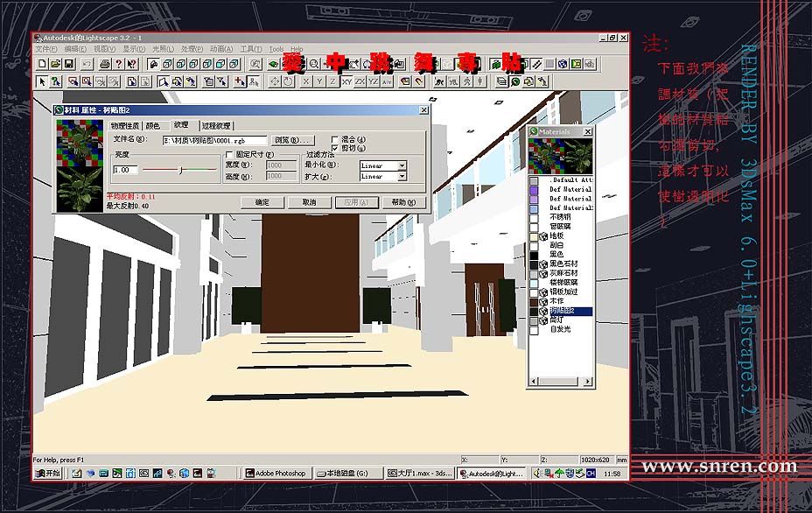The image size is (812, 513).
Task: Switch to the 物理性质 tab
Action: 125,126
